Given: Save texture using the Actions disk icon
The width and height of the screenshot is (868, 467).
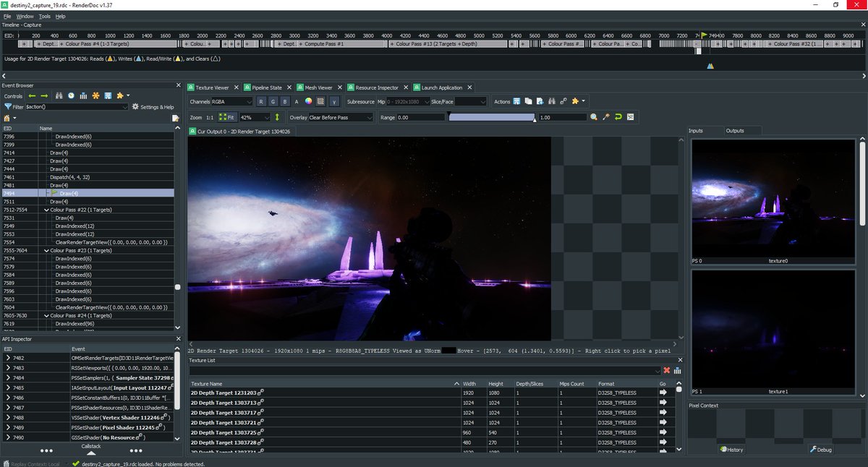Looking at the screenshot, I should [517, 101].
